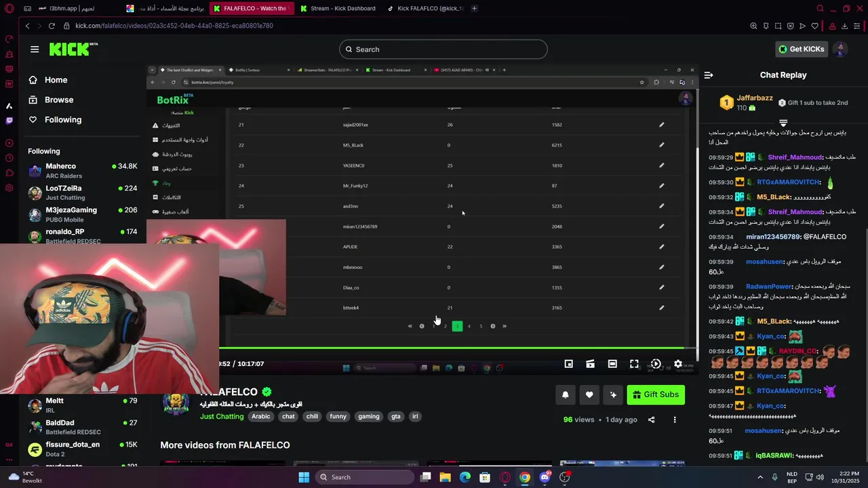Open Jaffarbazz top gifter profile

(755, 98)
